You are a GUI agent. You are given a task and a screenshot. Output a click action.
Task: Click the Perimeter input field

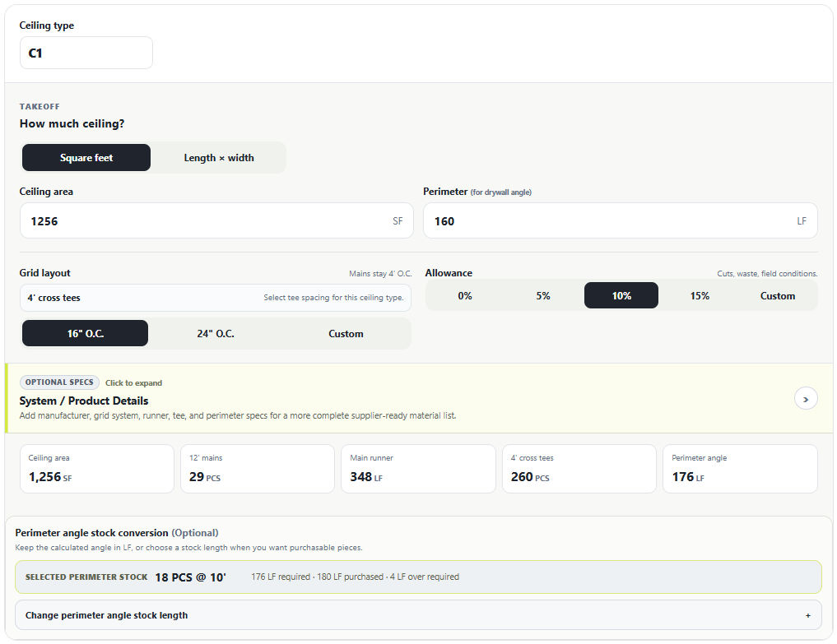pyautogui.click(x=621, y=220)
